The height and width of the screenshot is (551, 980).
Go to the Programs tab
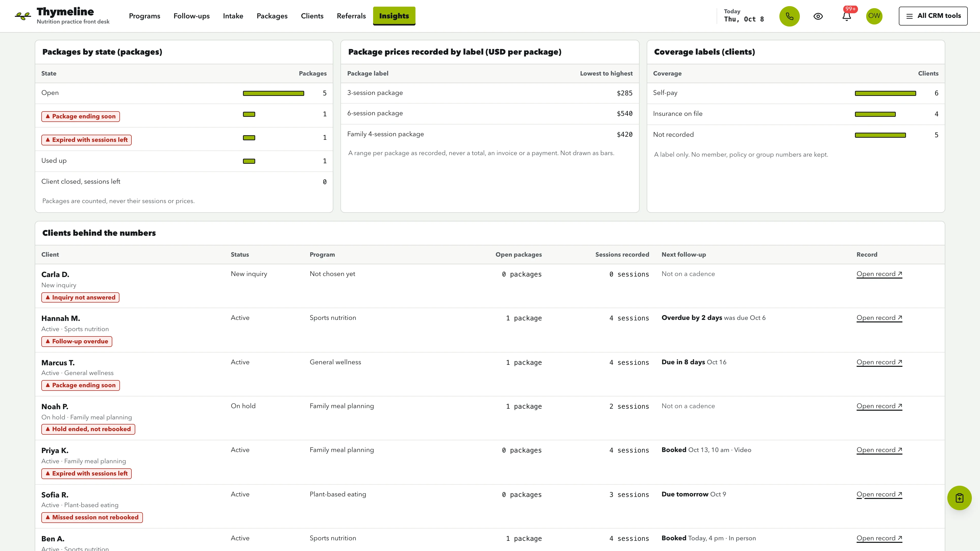144,16
